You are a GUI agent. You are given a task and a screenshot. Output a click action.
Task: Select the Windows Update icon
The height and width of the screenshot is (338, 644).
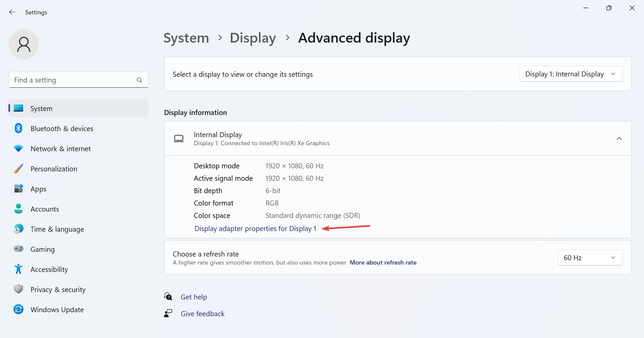point(18,309)
